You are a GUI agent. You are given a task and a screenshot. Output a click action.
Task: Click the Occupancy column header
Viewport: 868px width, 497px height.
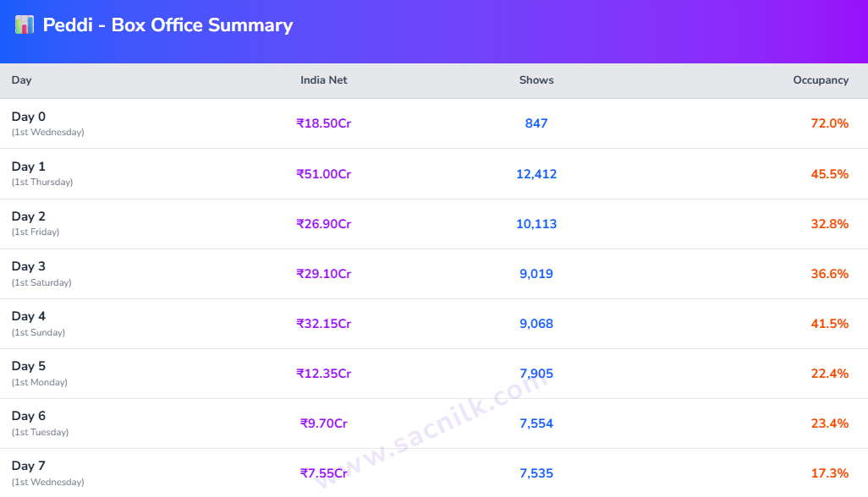point(821,80)
